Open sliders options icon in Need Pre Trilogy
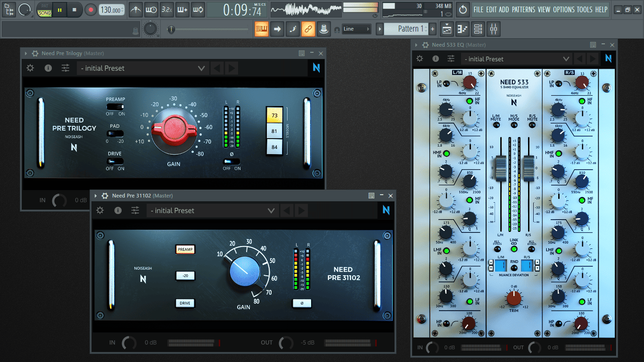The width and height of the screenshot is (644, 362). coord(66,68)
